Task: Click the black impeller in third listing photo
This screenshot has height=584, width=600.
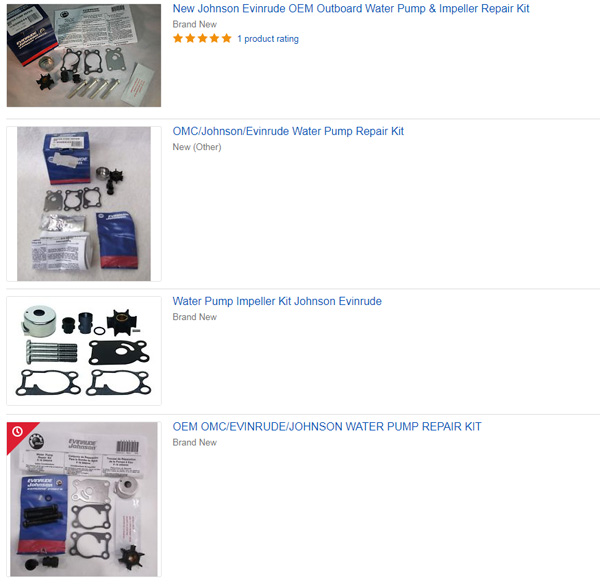Action: (122, 322)
